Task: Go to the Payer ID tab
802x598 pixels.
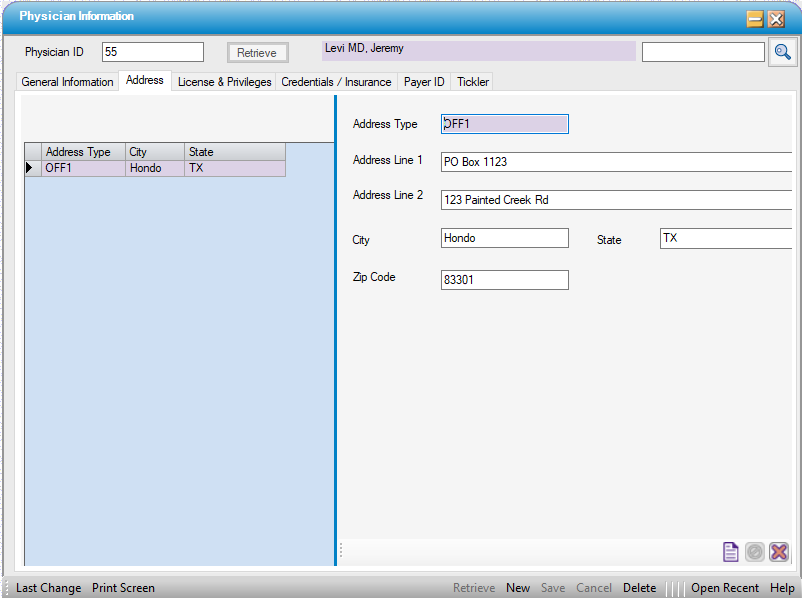Action: (424, 82)
